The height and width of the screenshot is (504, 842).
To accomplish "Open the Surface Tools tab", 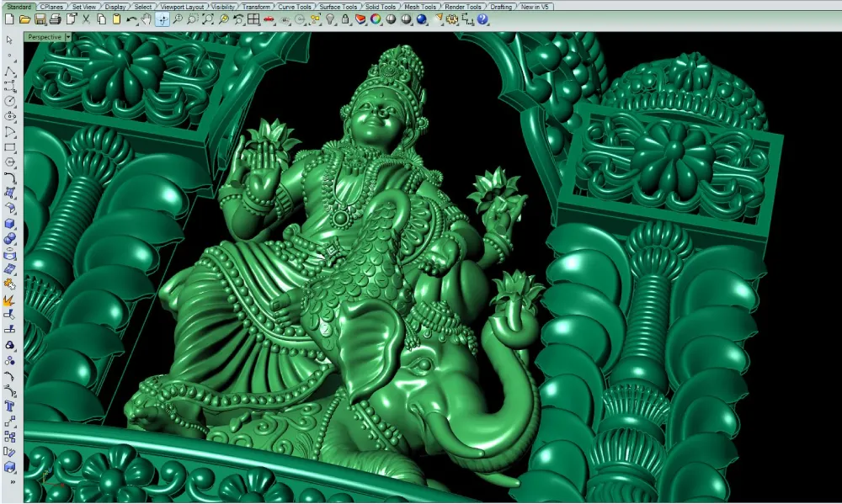I will (x=338, y=7).
